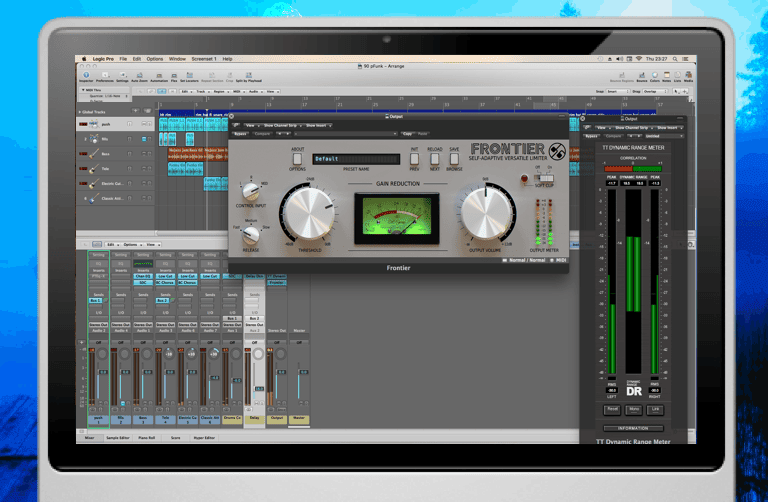Open the Media toolbar icon
The height and width of the screenshot is (502, 768).
click(689, 77)
